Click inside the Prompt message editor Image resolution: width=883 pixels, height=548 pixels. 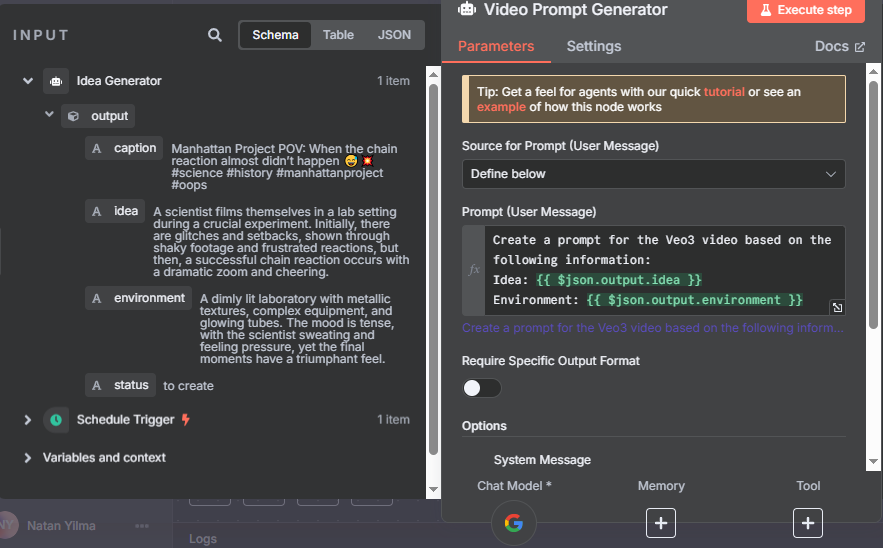coord(665,270)
